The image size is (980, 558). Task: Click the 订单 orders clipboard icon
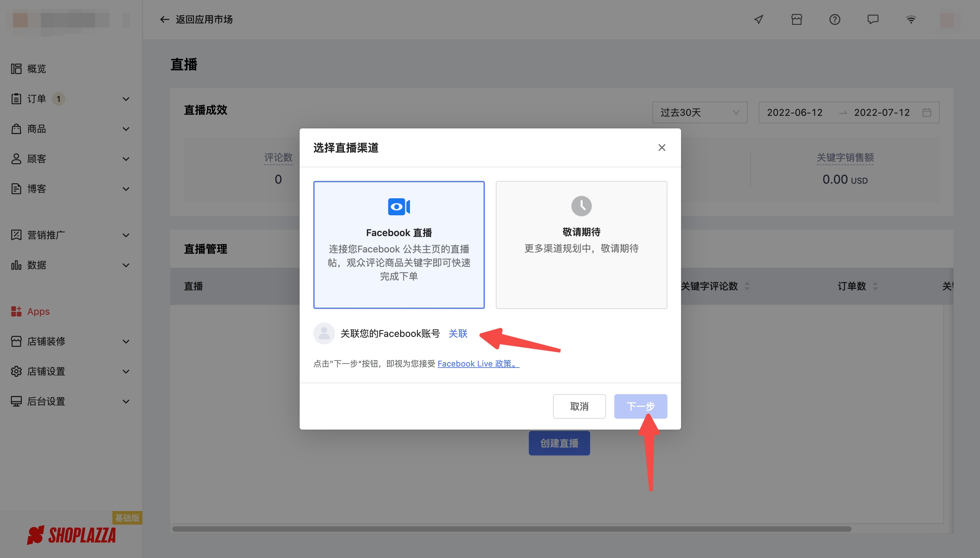point(16,99)
